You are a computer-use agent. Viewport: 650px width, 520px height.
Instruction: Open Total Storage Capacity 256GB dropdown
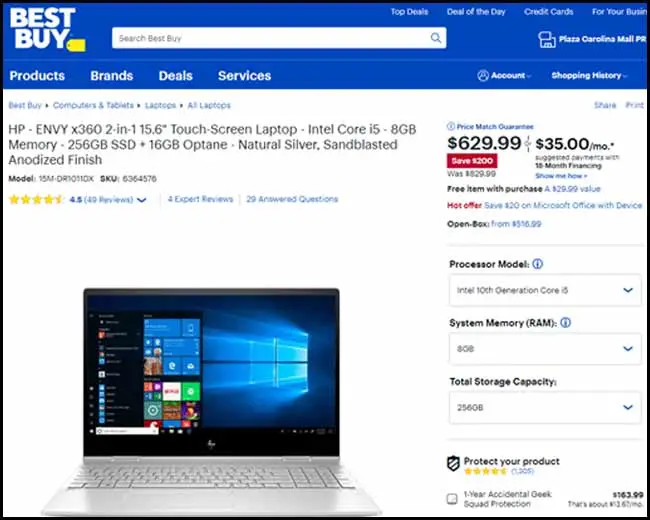[545, 408]
